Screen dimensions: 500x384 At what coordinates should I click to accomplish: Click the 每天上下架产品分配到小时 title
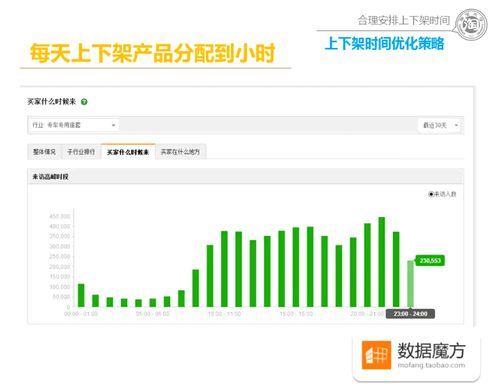tap(152, 53)
